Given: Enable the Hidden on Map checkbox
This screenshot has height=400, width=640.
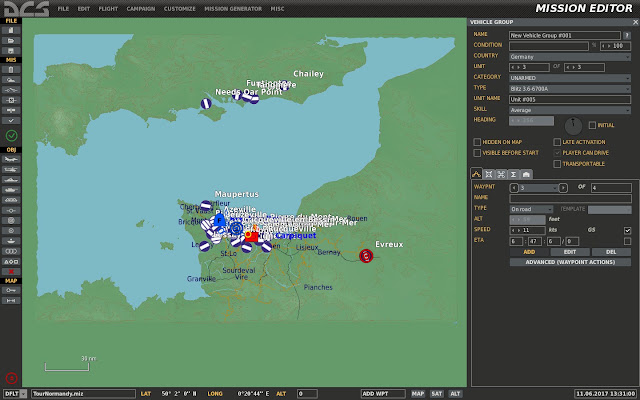Looking at the screenshot, I should pos(477,142).
